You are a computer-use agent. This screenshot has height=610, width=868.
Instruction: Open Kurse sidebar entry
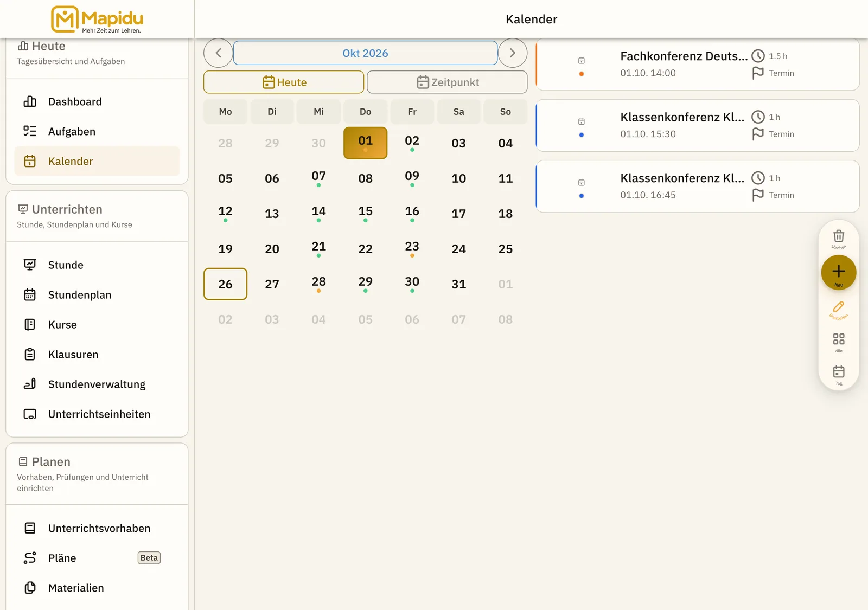click(97, 324)
